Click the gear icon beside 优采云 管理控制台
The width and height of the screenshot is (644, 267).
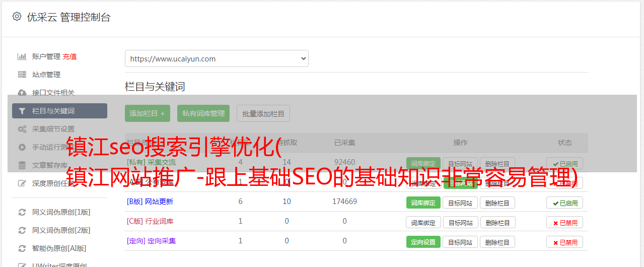17,17
